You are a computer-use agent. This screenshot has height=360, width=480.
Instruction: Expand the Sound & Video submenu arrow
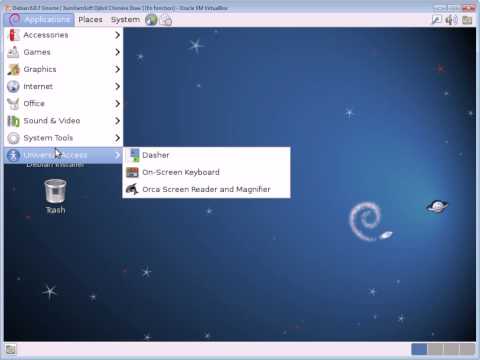(117, 121)
